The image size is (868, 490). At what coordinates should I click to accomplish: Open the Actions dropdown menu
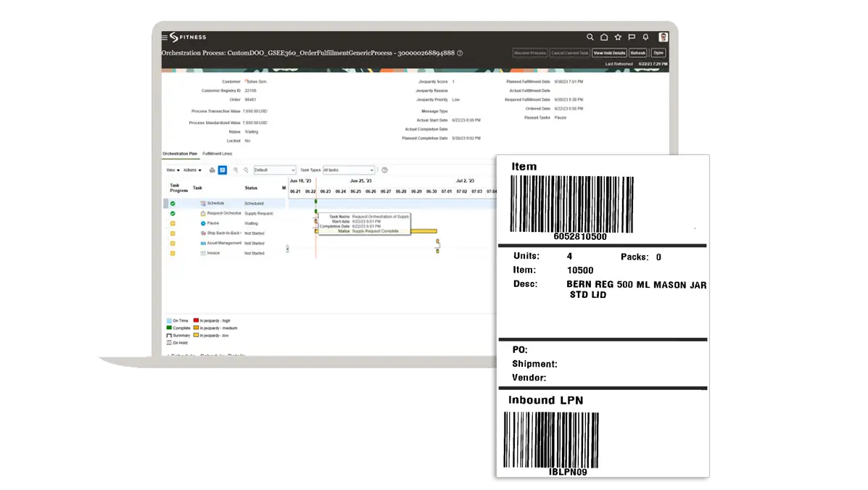(x=192, y=170)
